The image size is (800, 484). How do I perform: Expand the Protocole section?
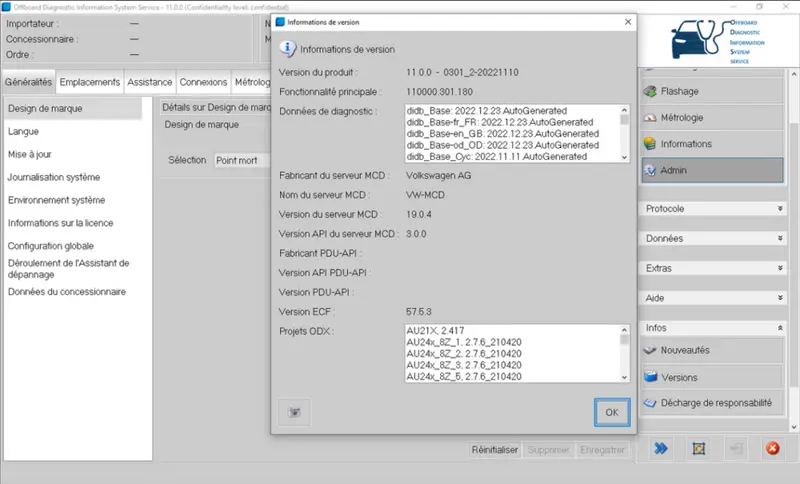pos(713,209)
